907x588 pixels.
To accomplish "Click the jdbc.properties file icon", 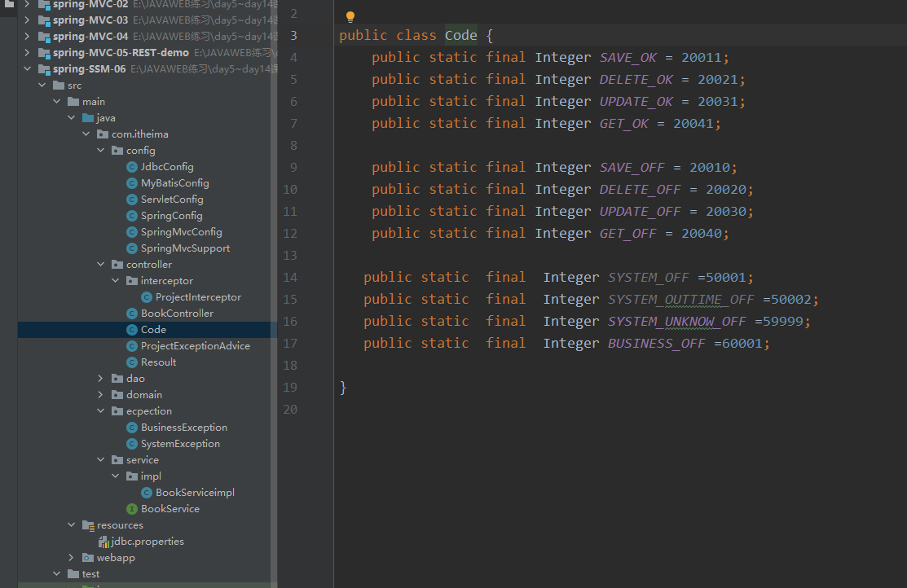I will [x=103, y=542].
